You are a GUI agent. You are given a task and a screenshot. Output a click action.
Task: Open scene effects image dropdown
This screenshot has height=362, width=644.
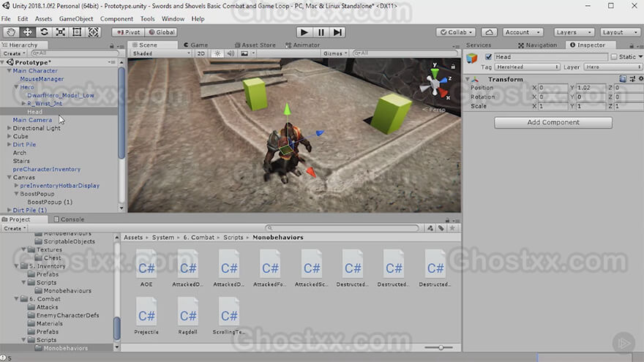[247, 53]
